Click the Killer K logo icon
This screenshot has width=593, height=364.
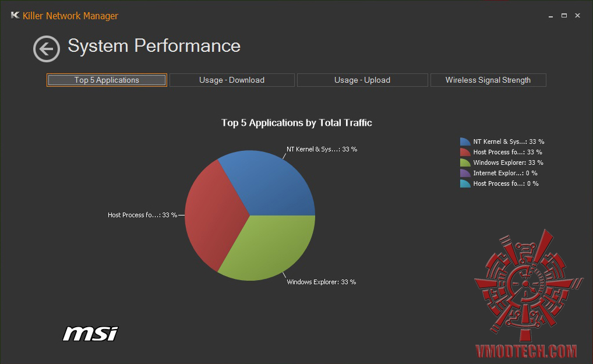15,16
